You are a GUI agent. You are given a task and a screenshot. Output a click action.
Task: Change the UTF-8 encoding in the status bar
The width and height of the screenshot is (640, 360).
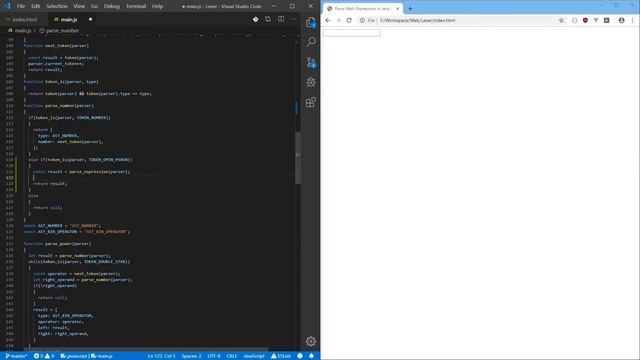(x=214, y=356)
